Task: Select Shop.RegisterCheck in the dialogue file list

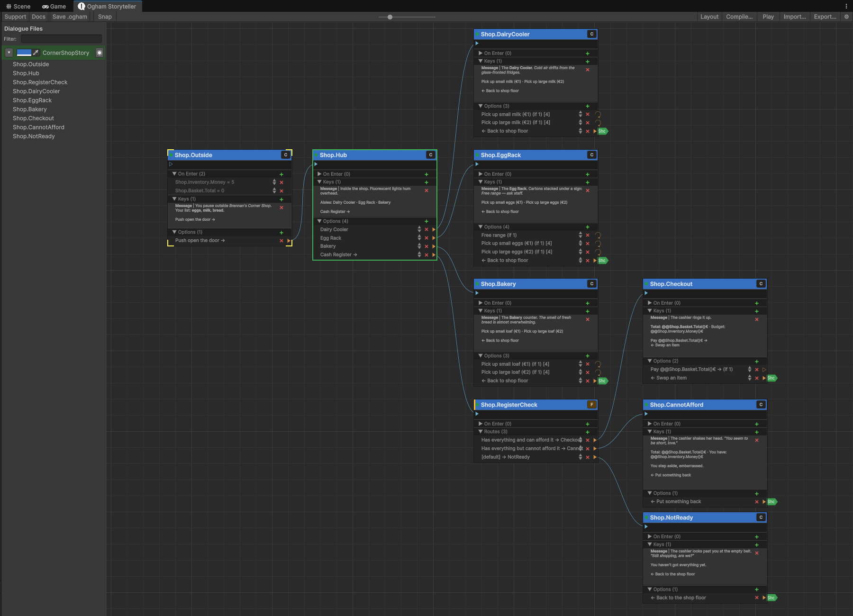Action: (x=40, y=82)
